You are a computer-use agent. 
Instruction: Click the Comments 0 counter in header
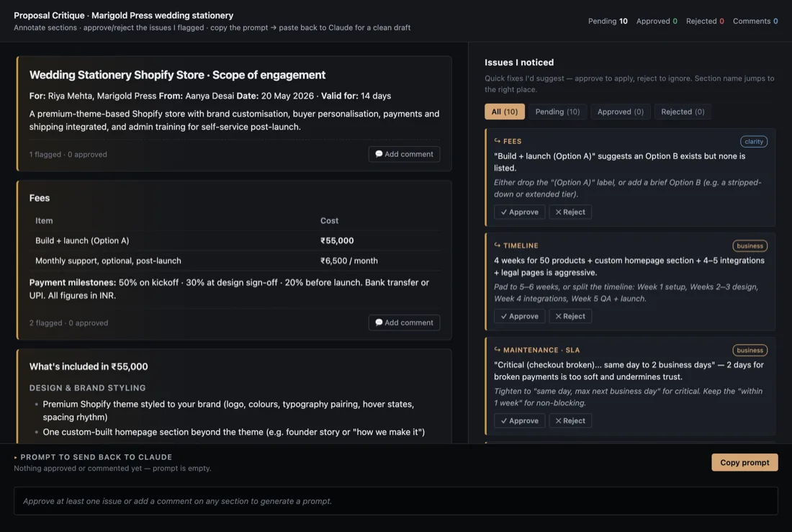tap(755, 21)
